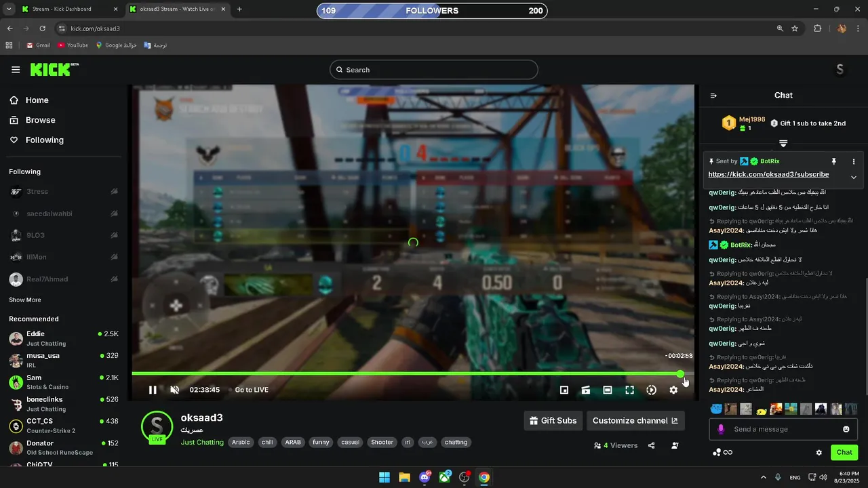Open the emoji picker in chat
868x488 pixels.
coord(846,429)
